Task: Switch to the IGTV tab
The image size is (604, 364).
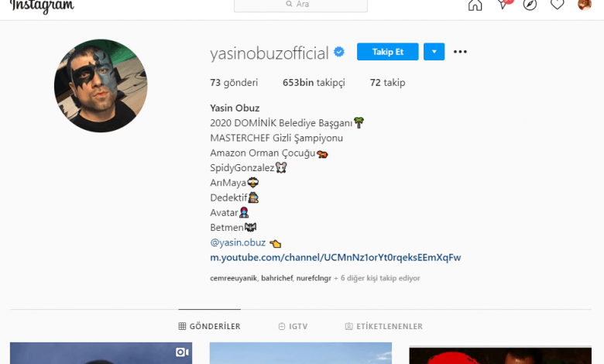Action: (293, 326)
